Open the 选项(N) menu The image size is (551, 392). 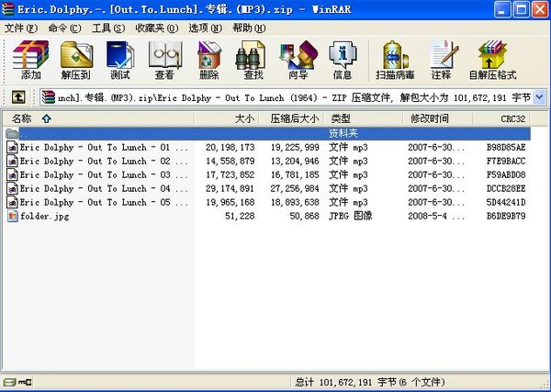(x=205, y=28)
